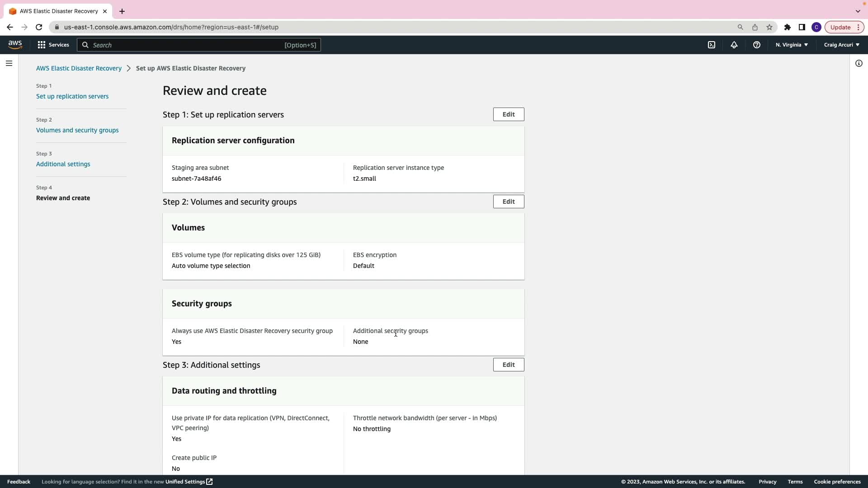This screenshot has height=488, width=868.
Task: Open the Services grid menu
Action: tap(53, 45)
